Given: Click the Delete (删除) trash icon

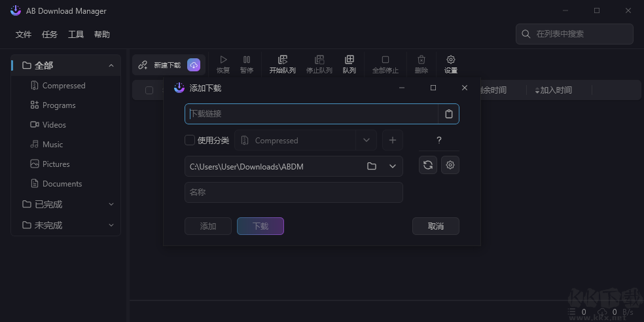Looking at the screenshot, I should [x=421, y=60].
